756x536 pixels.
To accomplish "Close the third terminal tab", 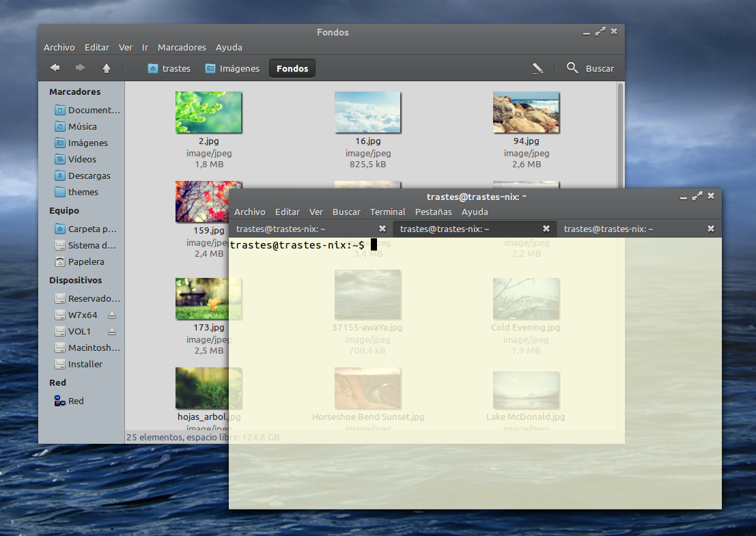I will point(711,229).
